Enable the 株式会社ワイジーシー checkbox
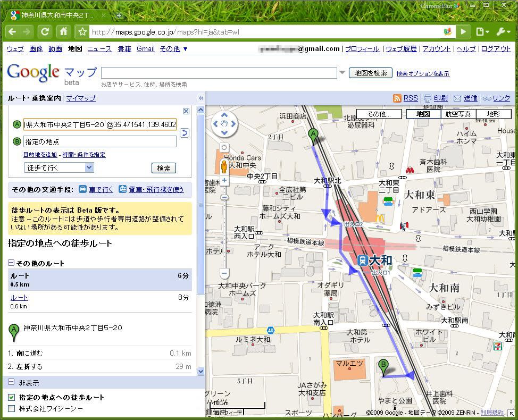 coord(12,409)
